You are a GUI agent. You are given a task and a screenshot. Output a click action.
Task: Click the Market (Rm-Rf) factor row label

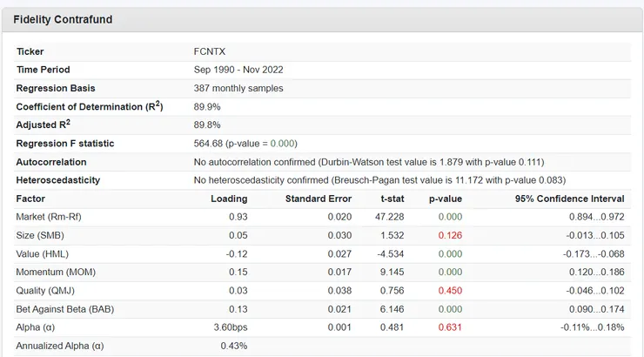49,217
